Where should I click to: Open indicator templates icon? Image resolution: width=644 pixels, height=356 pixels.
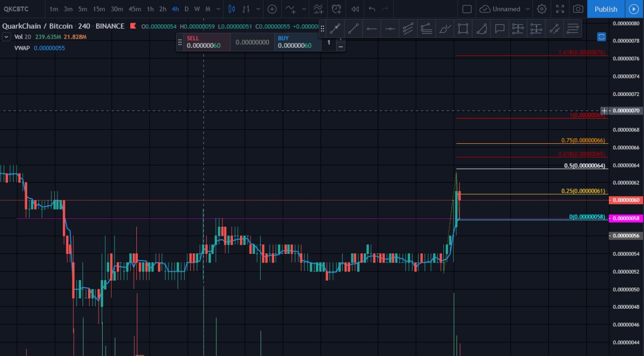[x=318, y=9]
